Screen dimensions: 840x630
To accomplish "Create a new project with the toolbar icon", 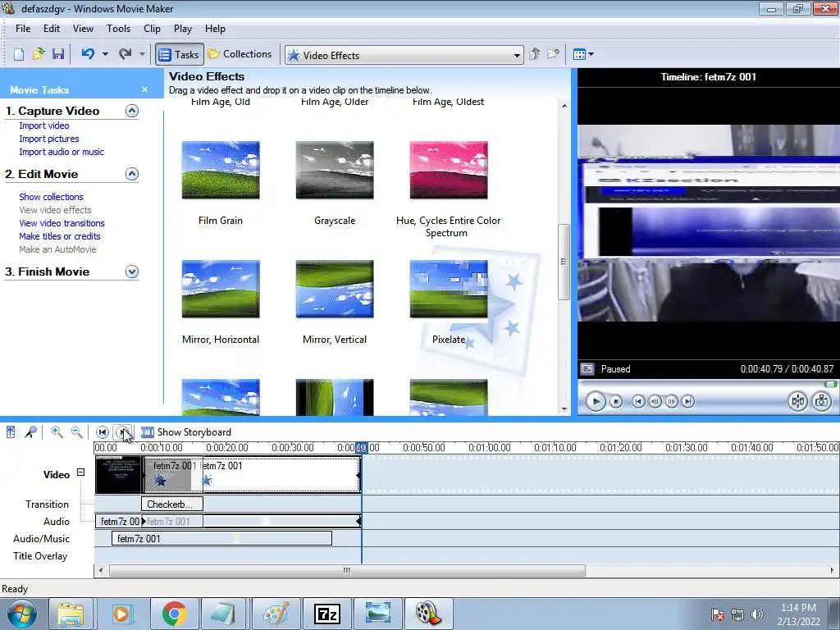I will coord(19,54).
